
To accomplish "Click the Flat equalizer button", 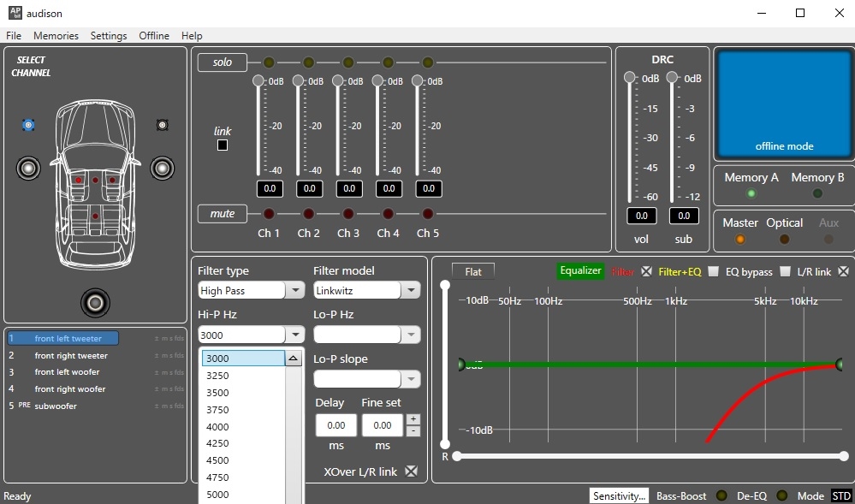I will point(473,272).
